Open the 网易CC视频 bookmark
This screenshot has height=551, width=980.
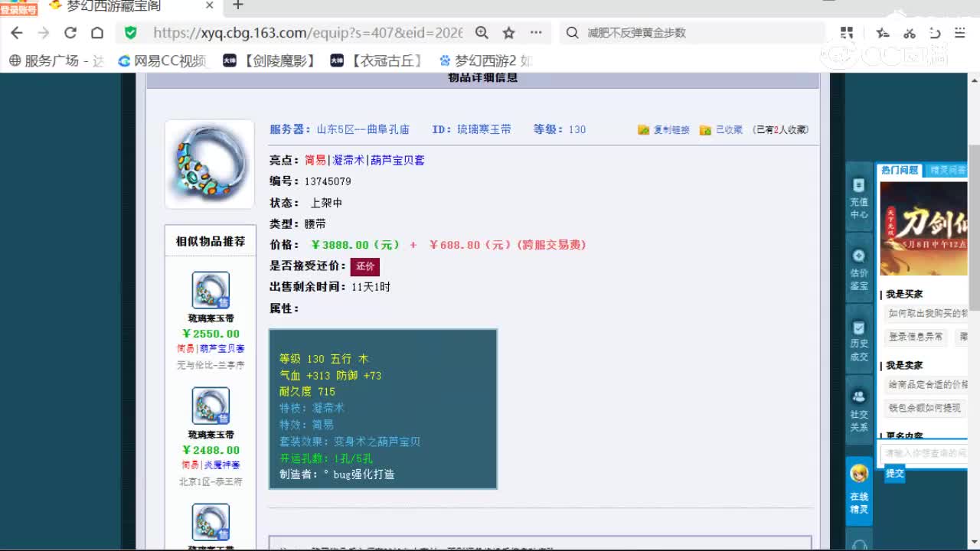click(162, 60)
